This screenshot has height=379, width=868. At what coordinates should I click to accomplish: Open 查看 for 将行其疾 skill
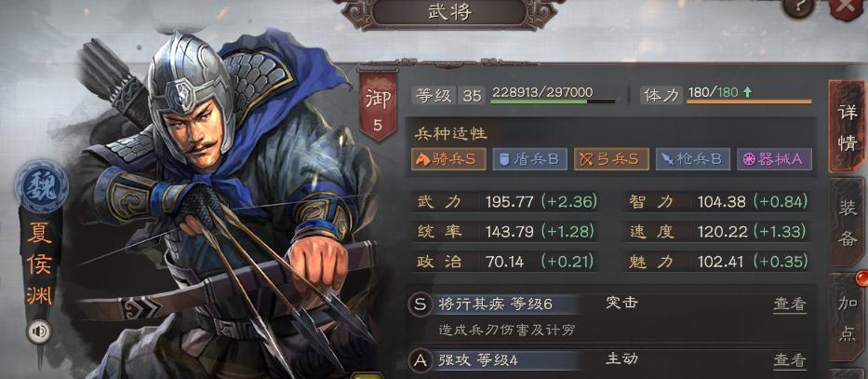click(x=790, y=305)
